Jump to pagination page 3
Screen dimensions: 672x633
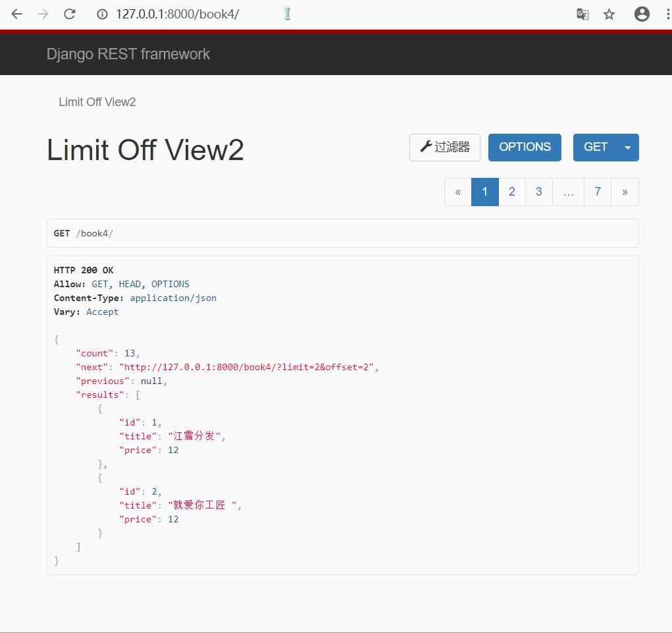point(538,192)
